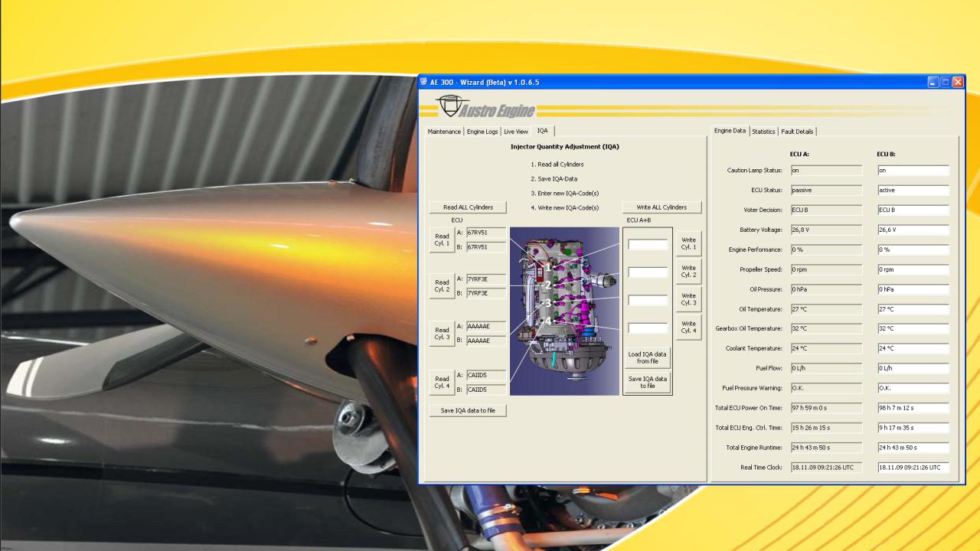
Task: Click the Read Cyl. 3 button
Action: (x=442, y=334)
